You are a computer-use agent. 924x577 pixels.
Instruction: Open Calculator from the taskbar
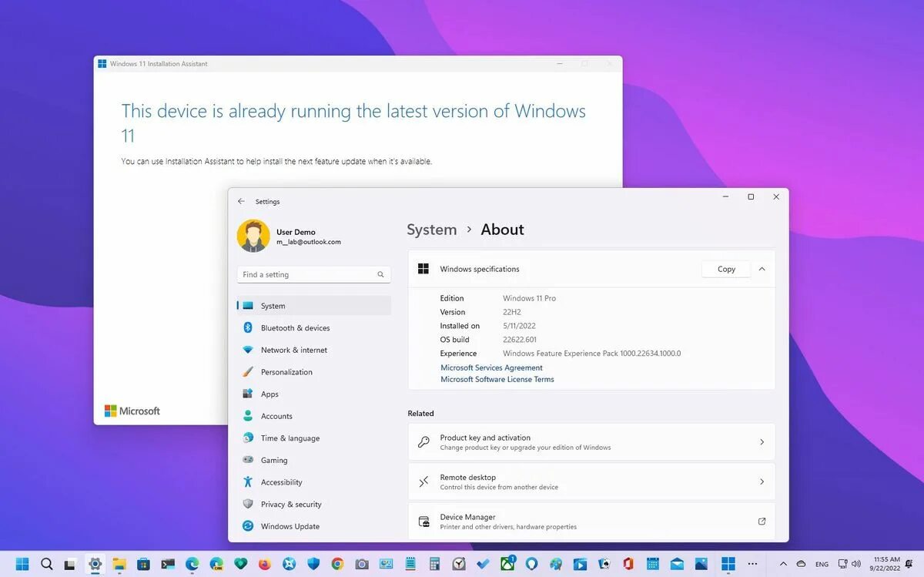click(x=434, y=565)
